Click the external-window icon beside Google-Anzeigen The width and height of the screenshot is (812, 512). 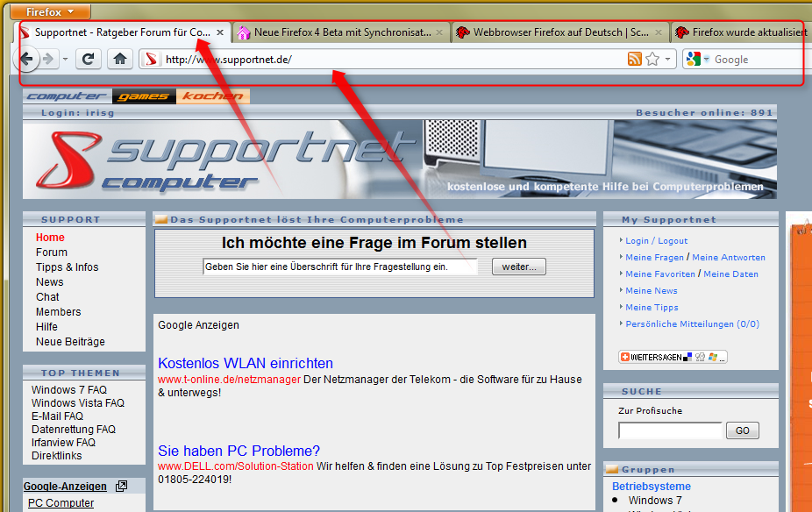coord(121,486)
